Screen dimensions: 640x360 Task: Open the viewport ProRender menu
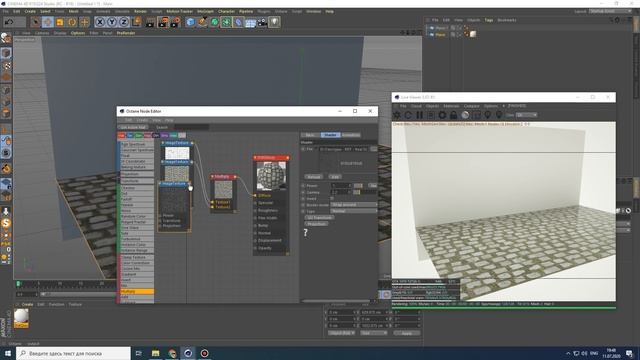126,33
